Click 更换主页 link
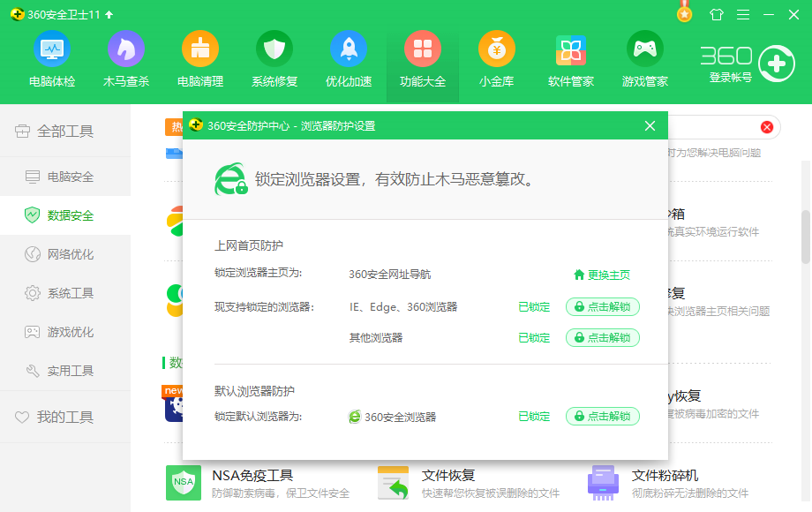812x512 pixels. pos(602,275)
